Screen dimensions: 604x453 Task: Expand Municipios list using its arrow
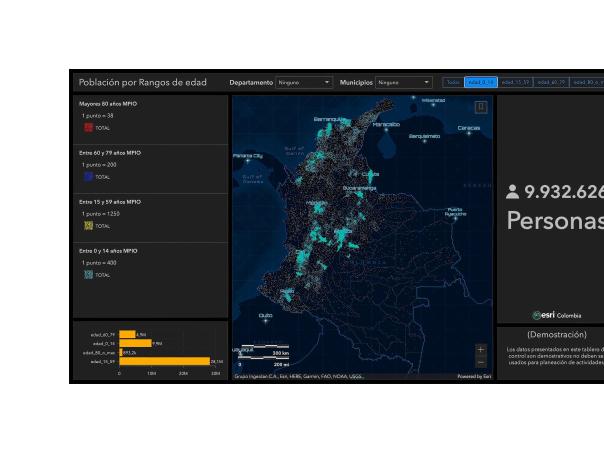point(427,82)
